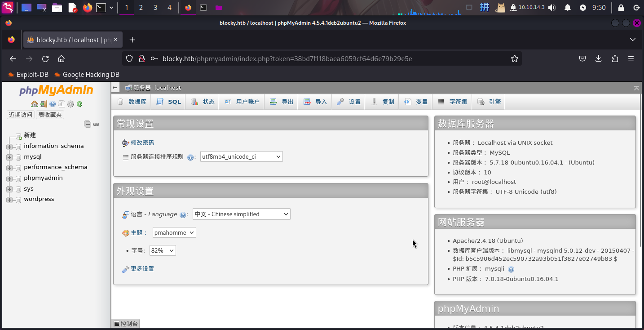Click the collapse top menu icon at right
Viewport: 644px width, 330px height.
[x=636, y=88]
